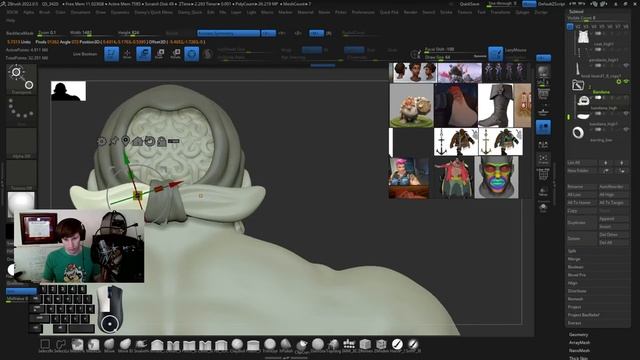Expand the Remesh section
Viewport: 640px width, 360px height.
click(x=575, y=299)
